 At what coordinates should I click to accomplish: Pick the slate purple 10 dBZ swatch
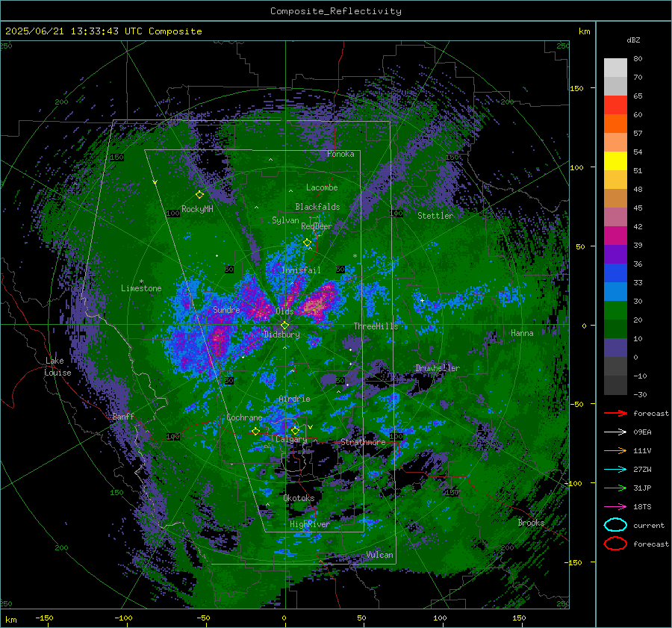pos(615,347)
